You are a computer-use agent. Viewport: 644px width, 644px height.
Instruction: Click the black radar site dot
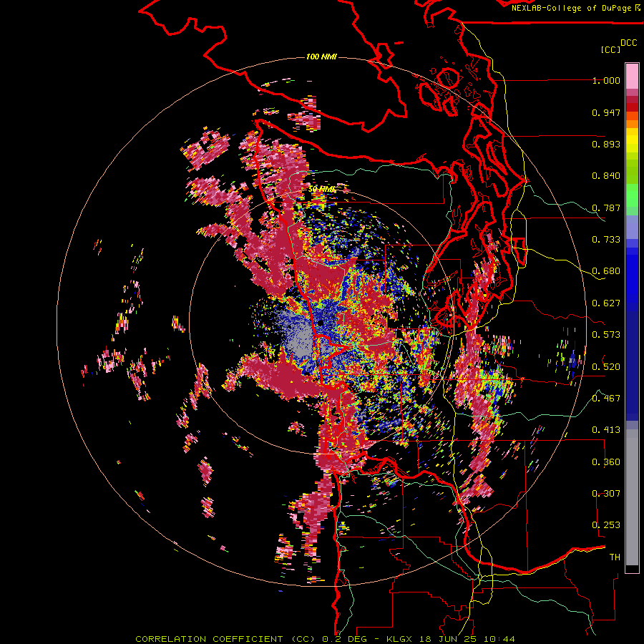point(321,323)
